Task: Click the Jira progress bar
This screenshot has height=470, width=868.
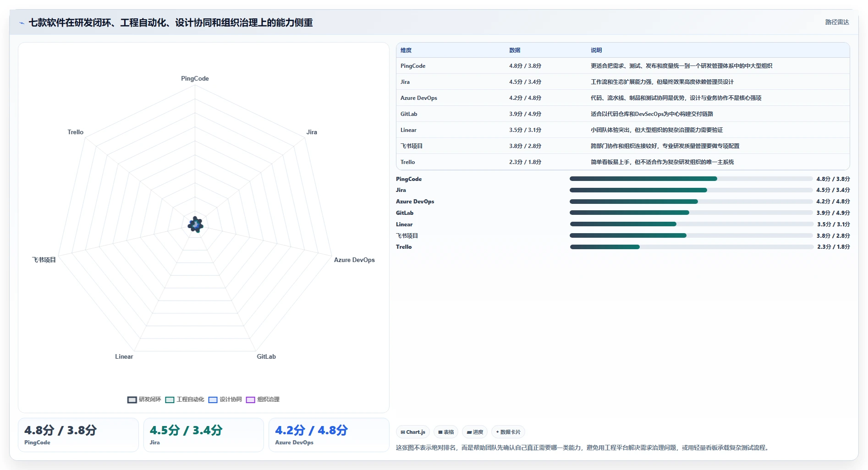Action: [691, 190]
